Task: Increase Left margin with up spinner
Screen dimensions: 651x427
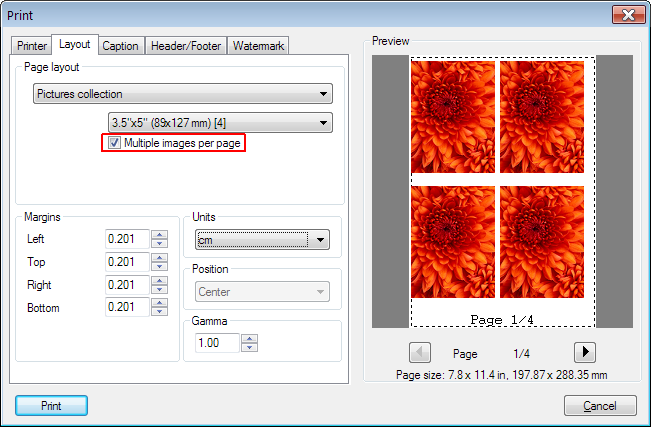Action: (159, 235)
